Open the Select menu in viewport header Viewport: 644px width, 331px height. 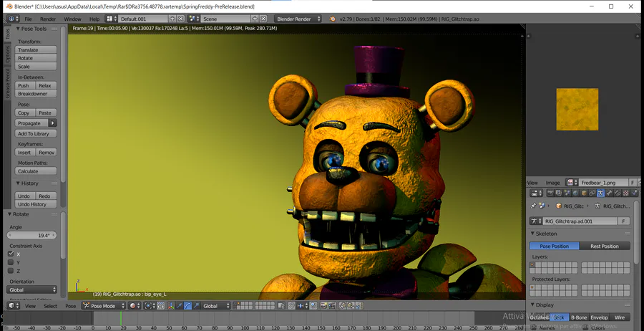51,306
